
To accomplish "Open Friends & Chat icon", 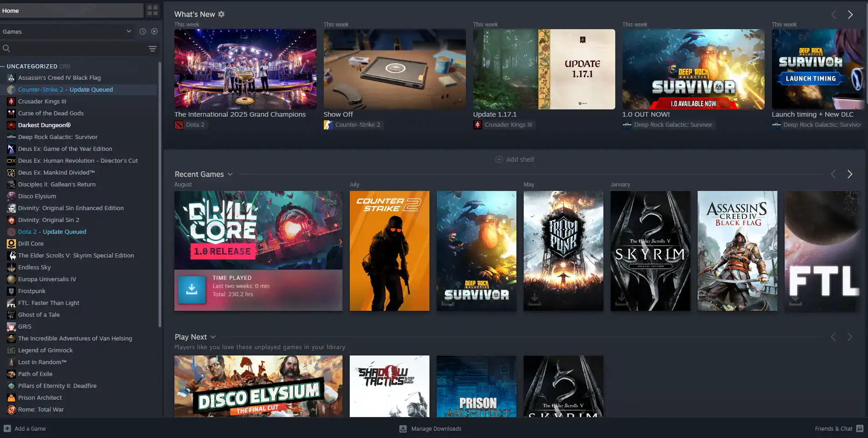I will [x=859, y=428].
